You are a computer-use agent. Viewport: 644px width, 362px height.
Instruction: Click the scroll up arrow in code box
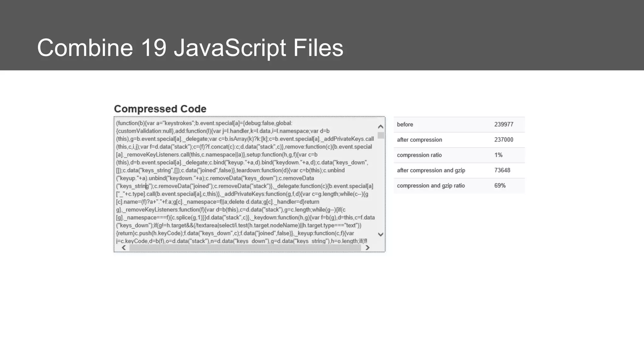click(380, 127)
